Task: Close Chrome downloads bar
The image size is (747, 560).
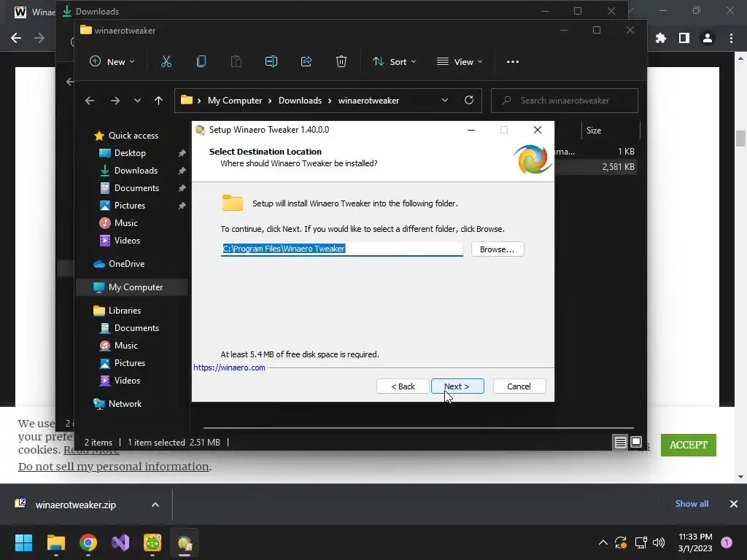Action: pos(734,504)
